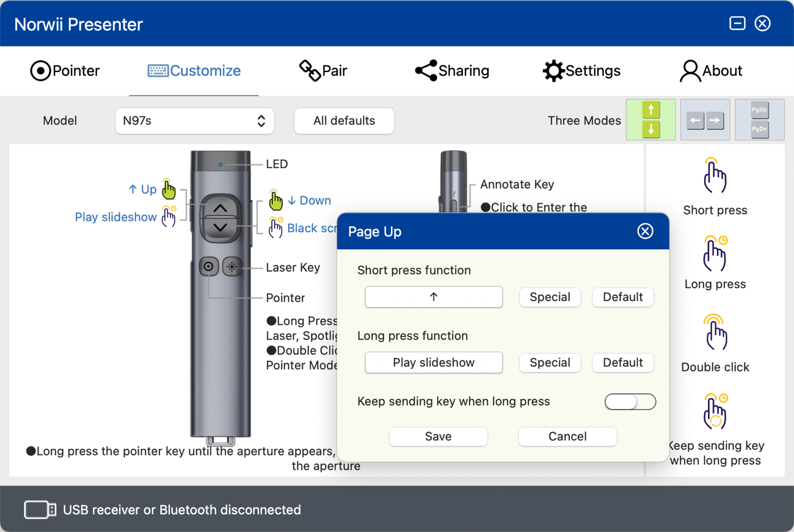Click the long-press hand icon beside Play slideshow

click(169, 216)
